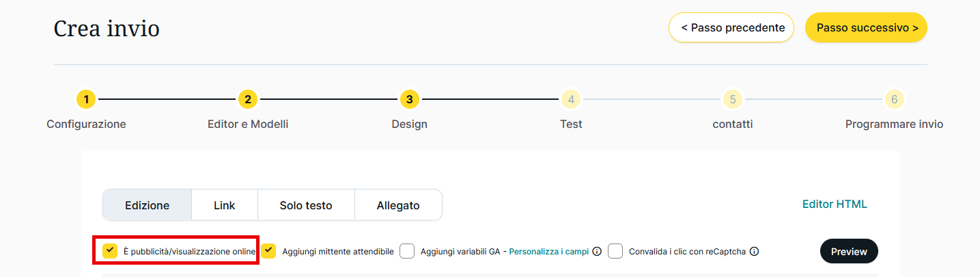This screenshot has height=277, width=980.
Task: Enable Aggiungi variabili GA checkbox
Action: click(x=407, y=251)
